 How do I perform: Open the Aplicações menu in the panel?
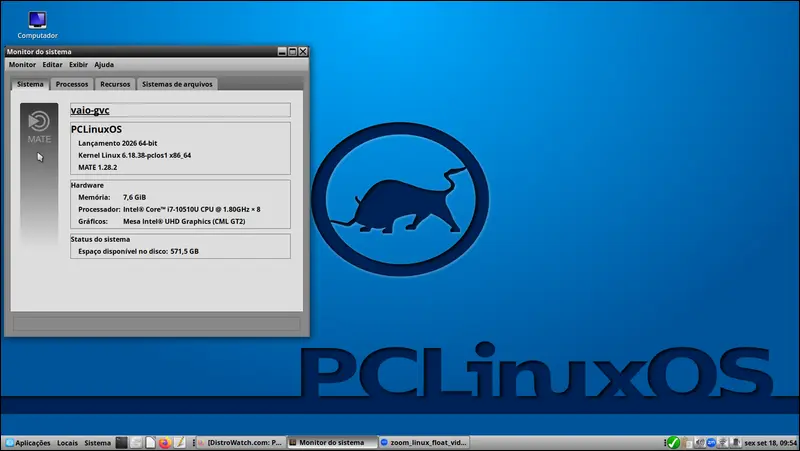(x=28, y=443)
